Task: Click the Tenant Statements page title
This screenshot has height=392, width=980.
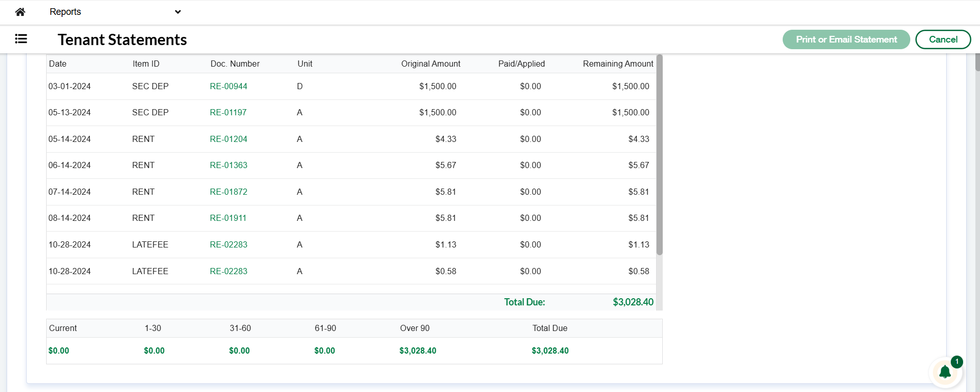Action: (122, 39)
